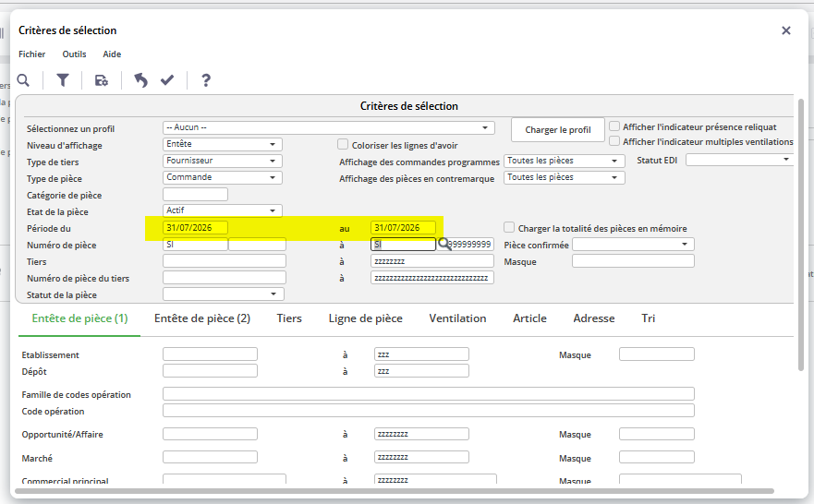Click the Opportunité/Affaire start field
Viewport: 814px width, 504px height.
pos(211,434)
